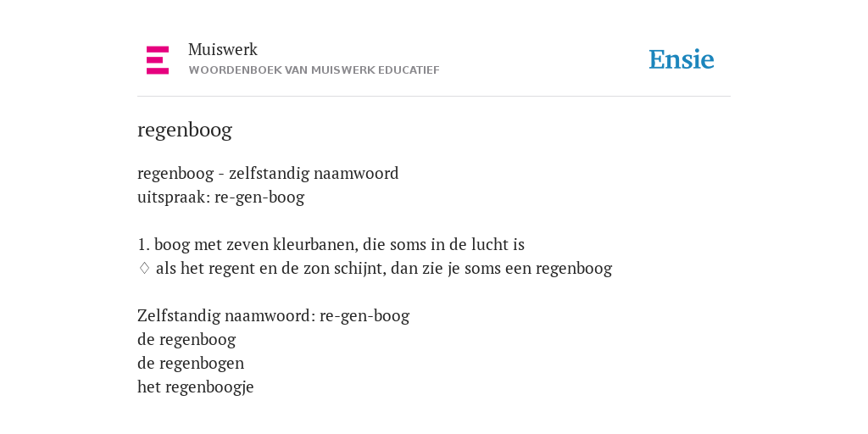This screenshot has width=868, height=434.
Task: Click the singular form 'de regenboog'
Action: pos(186,340)
